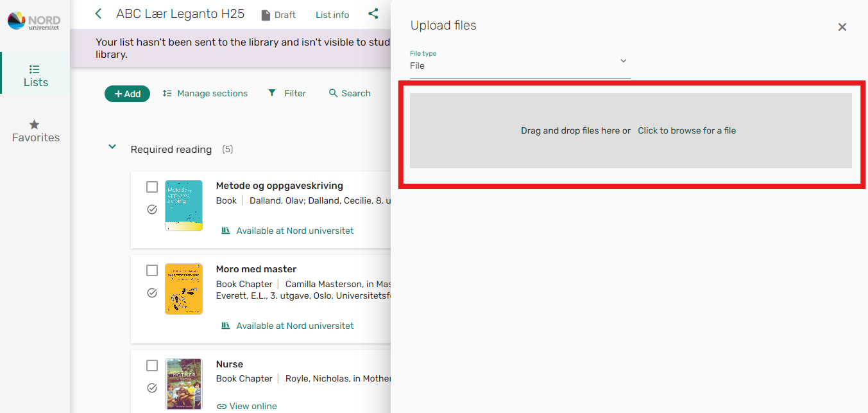Click the Search button
Screen dimensions: 868x413
point(350,93)
